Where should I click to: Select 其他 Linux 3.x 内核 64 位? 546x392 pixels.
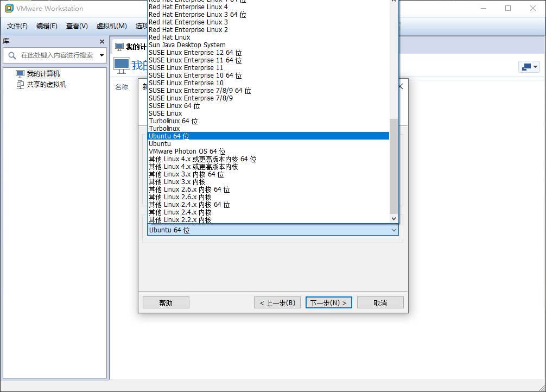tap(269, 174)
